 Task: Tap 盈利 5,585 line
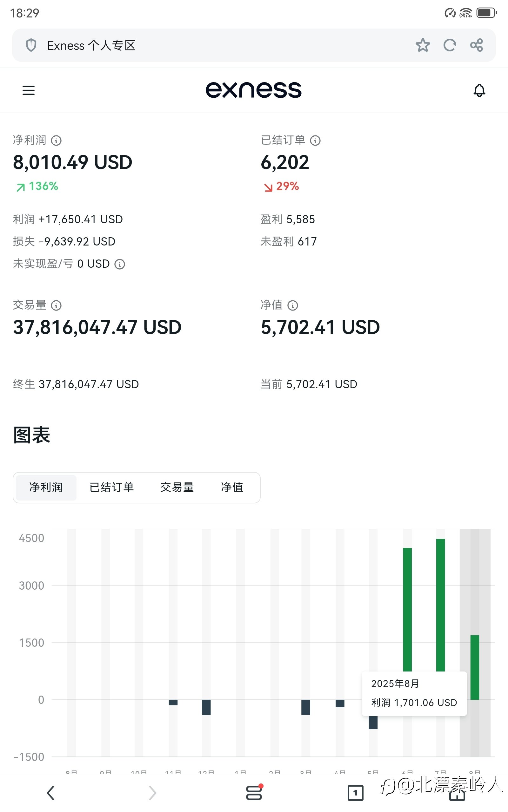click(x=288, y=219)
